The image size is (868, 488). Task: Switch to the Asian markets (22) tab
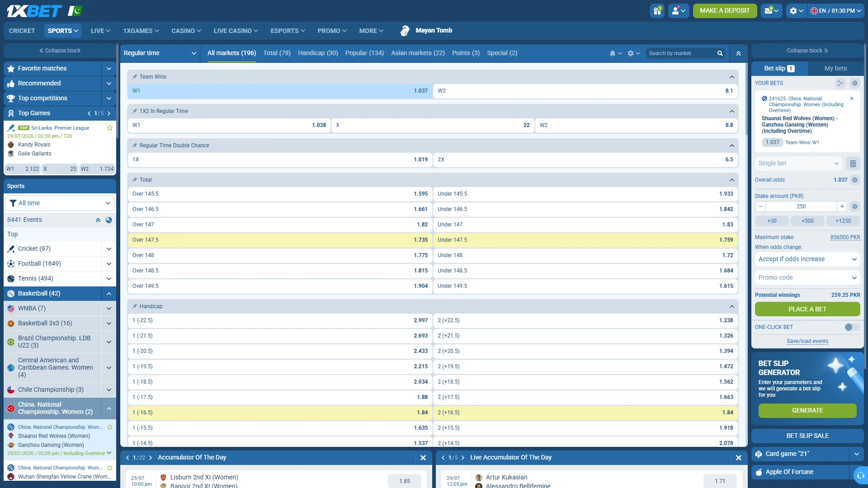tap(418, 53)
